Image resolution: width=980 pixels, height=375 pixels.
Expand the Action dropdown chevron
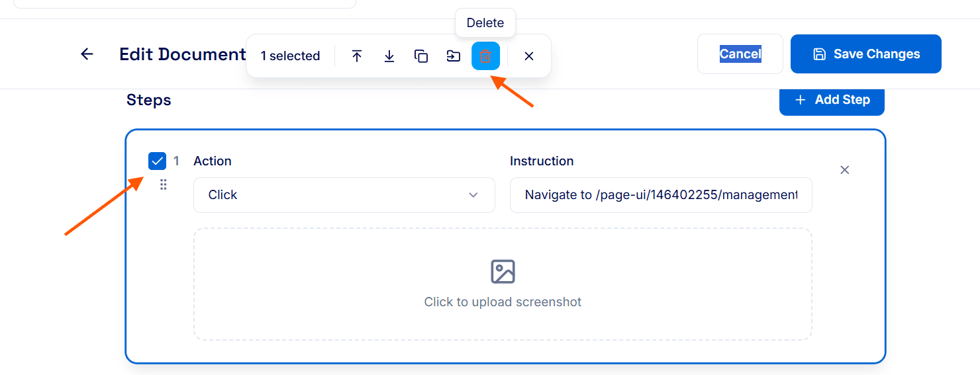click(473, 195)
